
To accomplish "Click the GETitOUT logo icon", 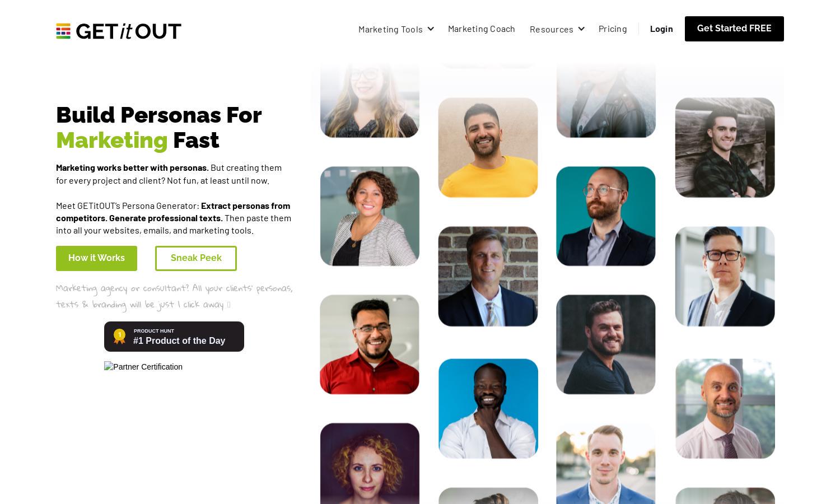I will click(63, 31).
